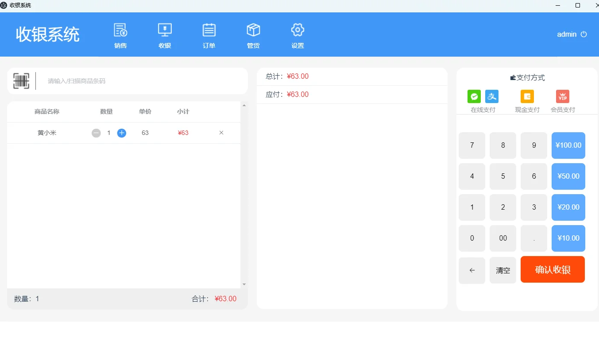Select WeChat online payment icon

[x=474, y=96]
